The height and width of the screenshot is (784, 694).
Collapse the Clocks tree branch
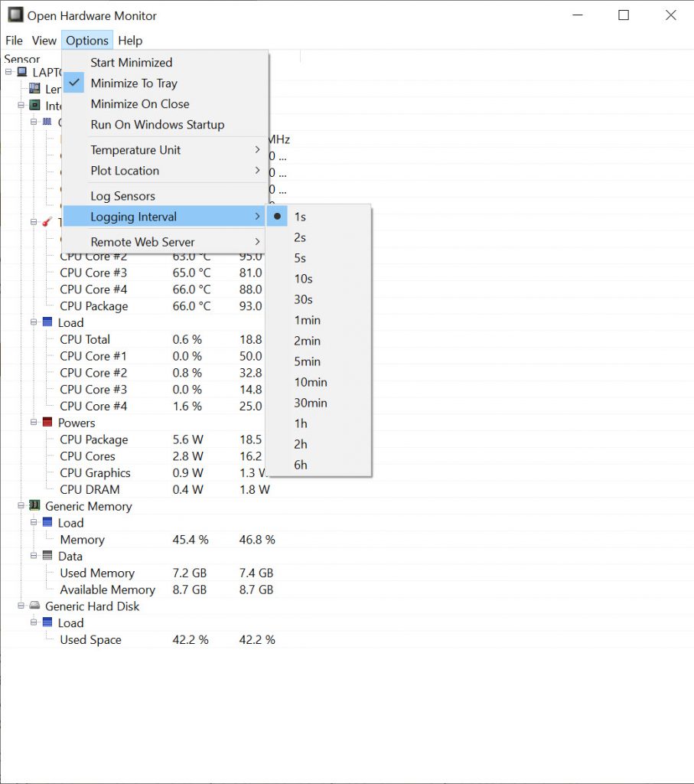point(34,122)
